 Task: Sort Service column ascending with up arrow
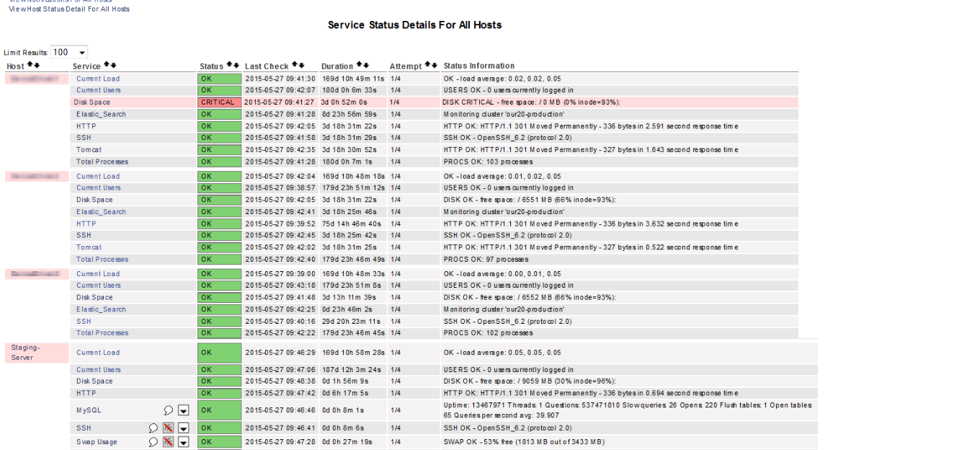pyautogui.click(x=107, y=66)
